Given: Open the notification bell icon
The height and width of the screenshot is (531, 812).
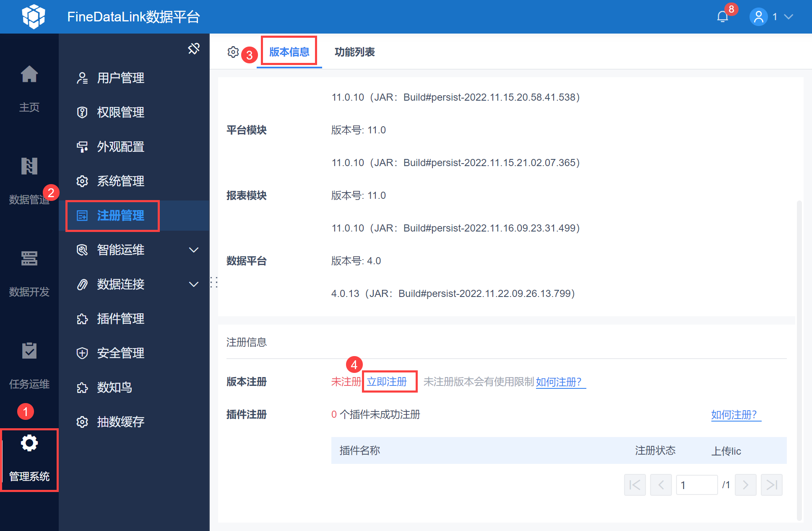Looking at the screenshot, I should pyautogui.click(x=722, y=17).
